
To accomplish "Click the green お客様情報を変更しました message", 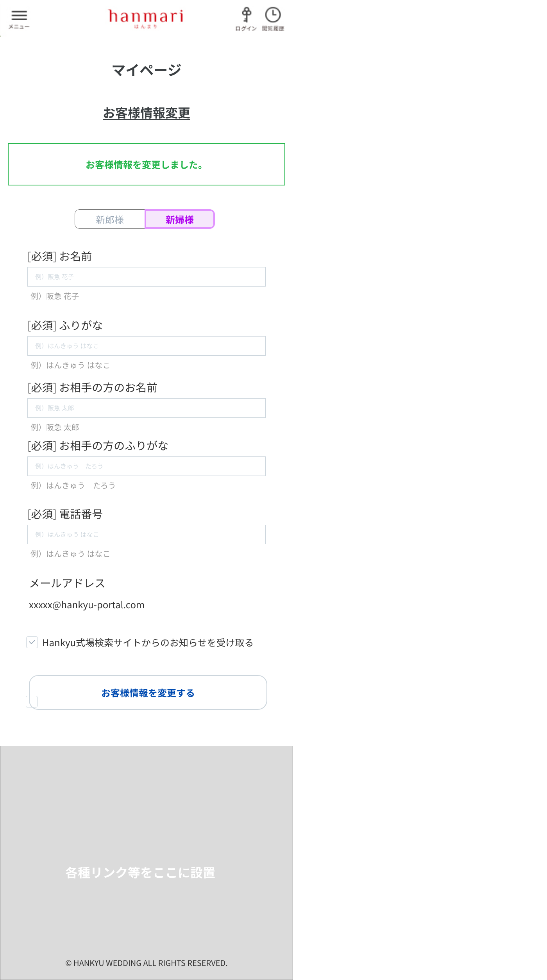I will pos(145,165).
